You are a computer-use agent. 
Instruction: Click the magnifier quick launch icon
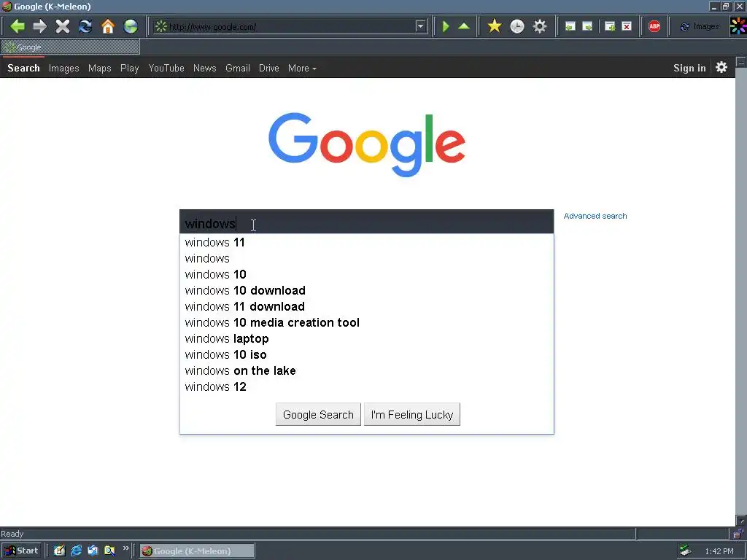point(109,551)
